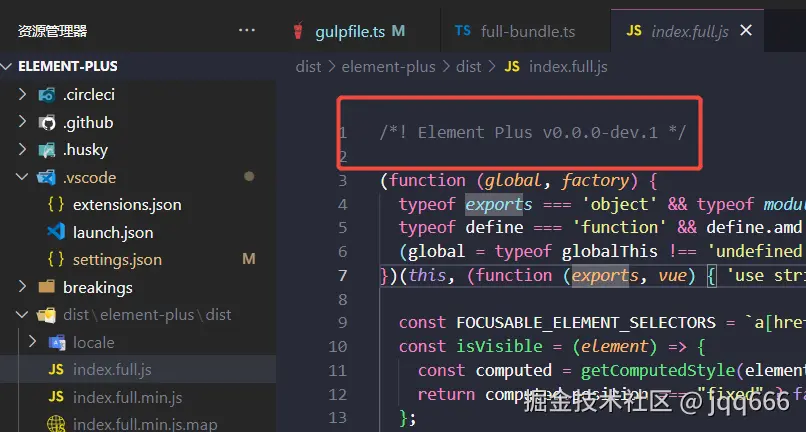Open launch.json in the explorer
Viewport: 806px width, 432px height.
[113, 232]
